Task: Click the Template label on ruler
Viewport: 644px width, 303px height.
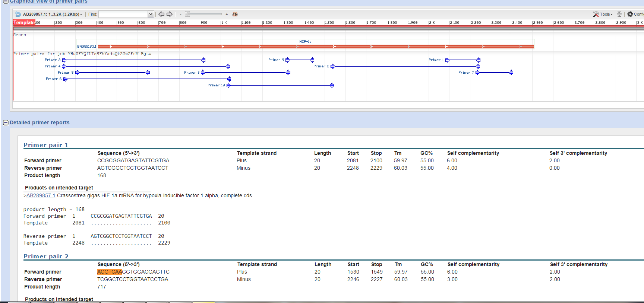Action: (24, 23)
